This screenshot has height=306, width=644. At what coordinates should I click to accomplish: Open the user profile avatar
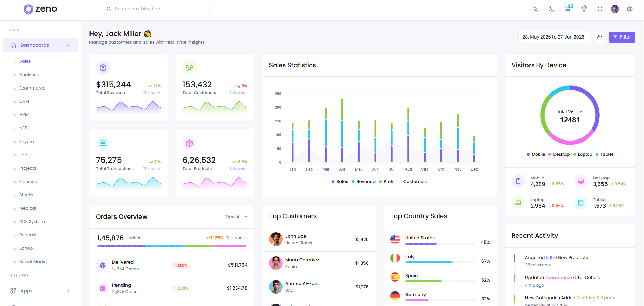615,9
